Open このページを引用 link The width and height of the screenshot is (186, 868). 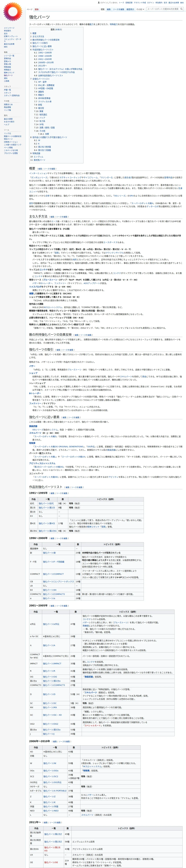pyautogui.click(x=11, y=150)
